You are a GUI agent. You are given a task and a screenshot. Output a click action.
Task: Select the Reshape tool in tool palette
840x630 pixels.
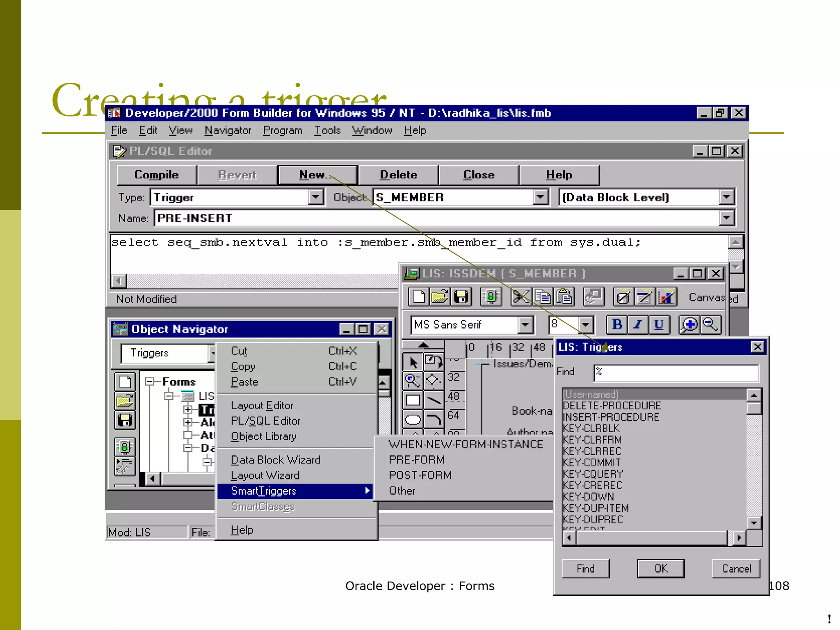434,381
